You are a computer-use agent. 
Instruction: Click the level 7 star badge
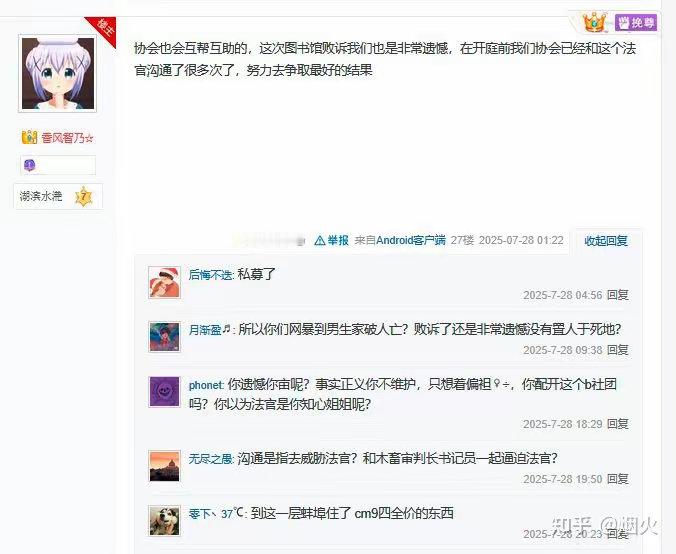pos(84,197)
